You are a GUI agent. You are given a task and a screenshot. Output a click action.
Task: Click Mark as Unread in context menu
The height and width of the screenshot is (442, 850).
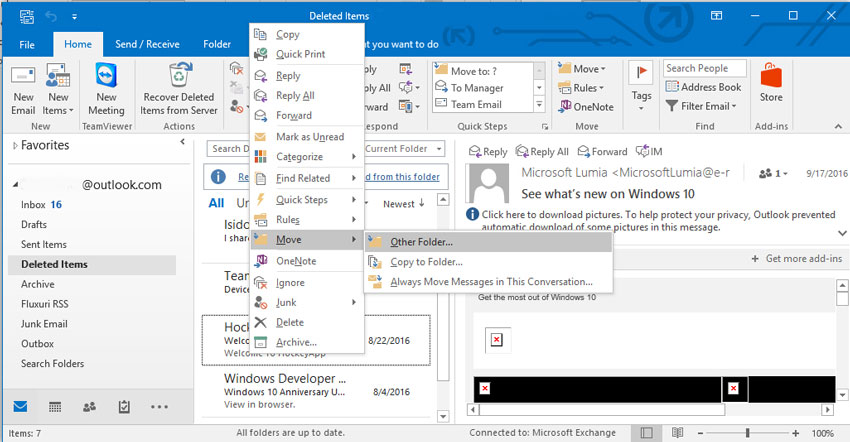[309, 137]
